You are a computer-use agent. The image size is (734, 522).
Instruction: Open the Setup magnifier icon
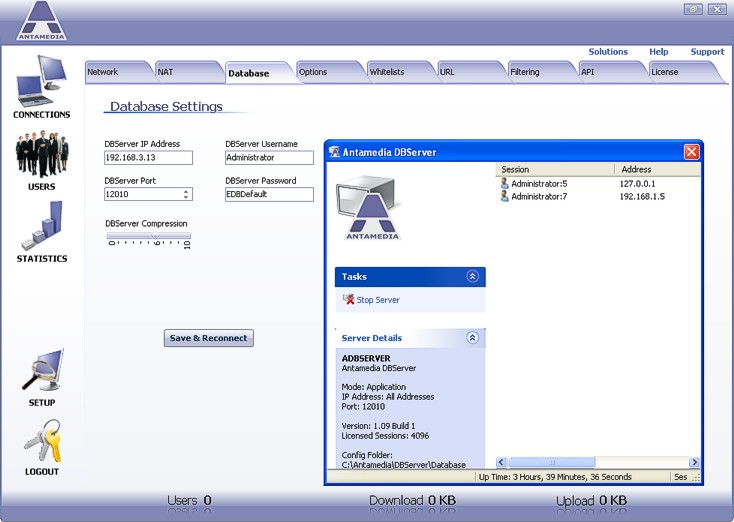coord(43,371)
